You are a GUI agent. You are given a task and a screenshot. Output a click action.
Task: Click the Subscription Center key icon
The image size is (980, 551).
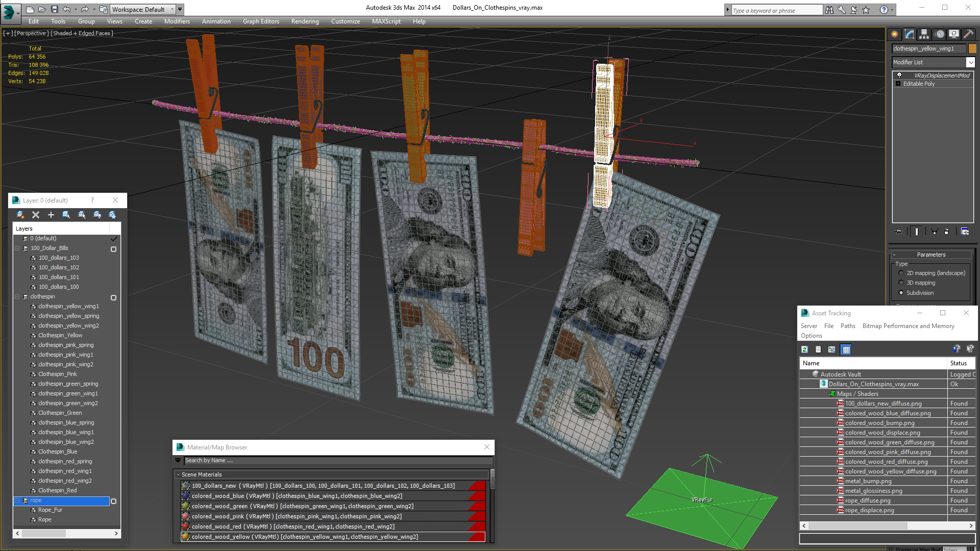point(842,10)
